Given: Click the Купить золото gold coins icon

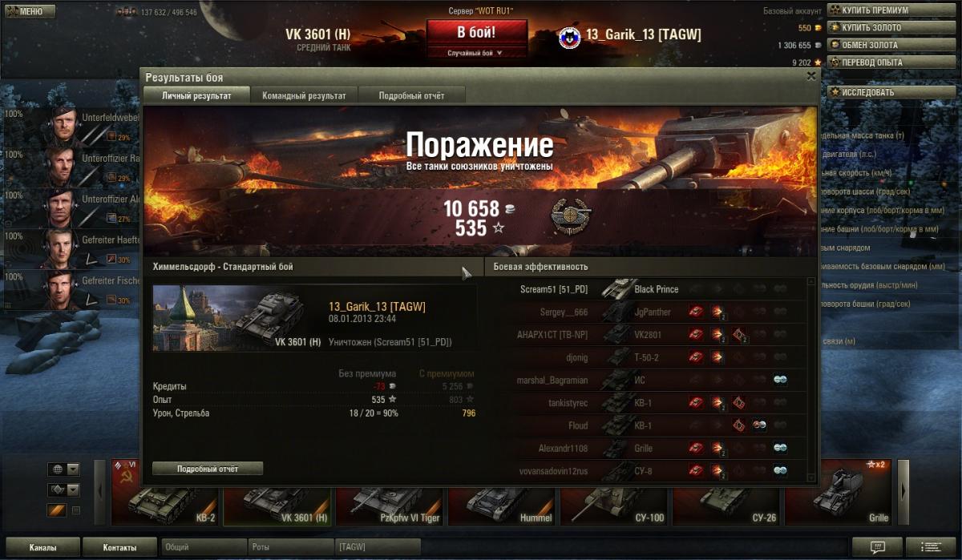Looking at the screenshot, I should click(835, 28).
